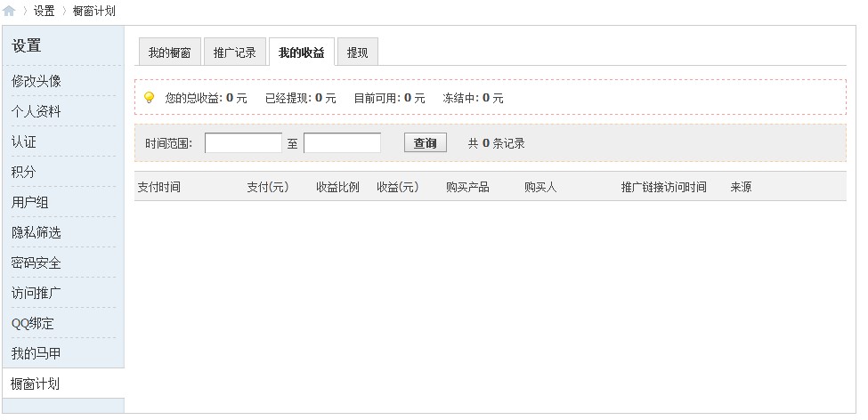Open the 提现 tab
The height and width of the screenshot is (420, 868).
click(x=357, y=52)
